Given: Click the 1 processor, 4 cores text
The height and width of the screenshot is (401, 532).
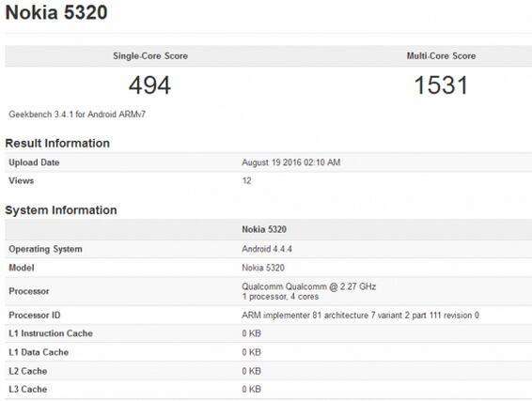Looking at the screenshot, I should click(280, 297).
